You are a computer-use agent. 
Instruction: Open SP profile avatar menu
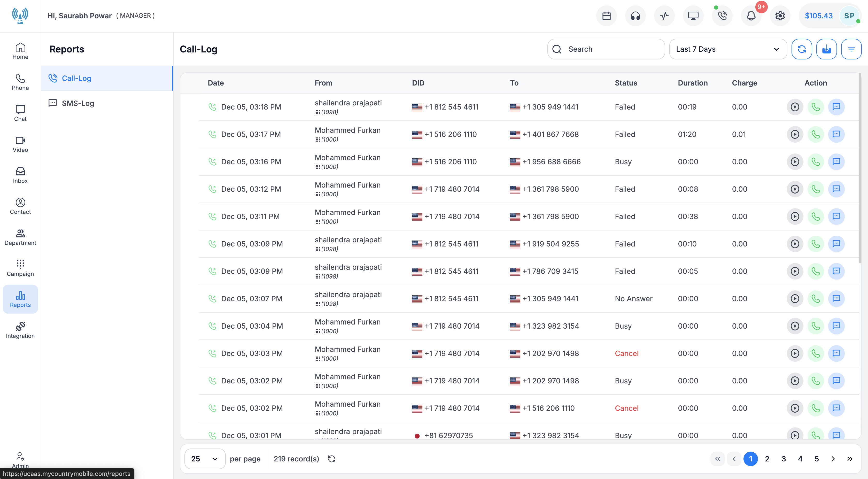point(849,16)
